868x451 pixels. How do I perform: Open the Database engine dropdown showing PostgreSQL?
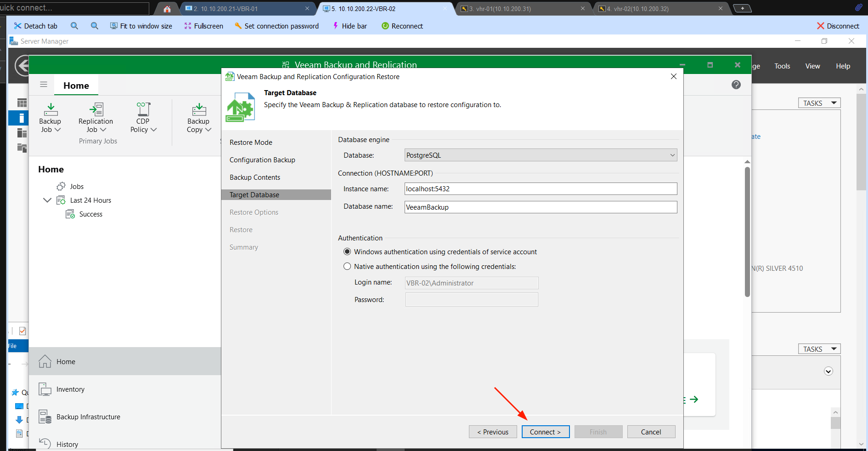(x=541, y=155)
